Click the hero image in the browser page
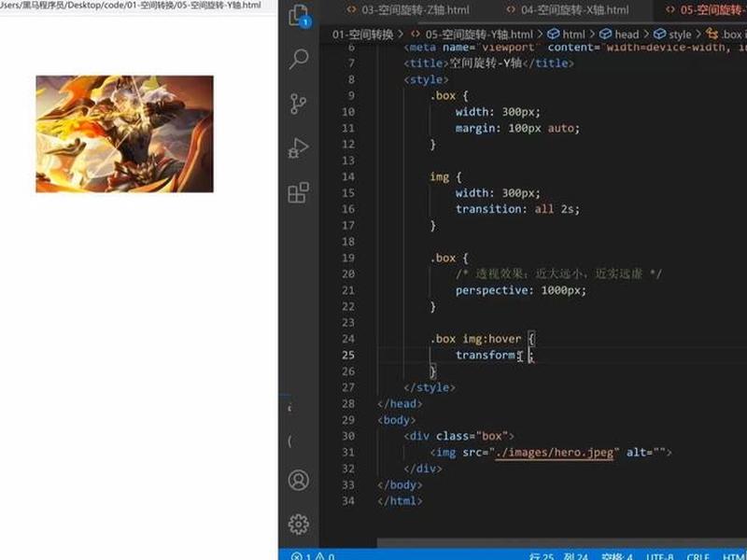 click(124, 133)
